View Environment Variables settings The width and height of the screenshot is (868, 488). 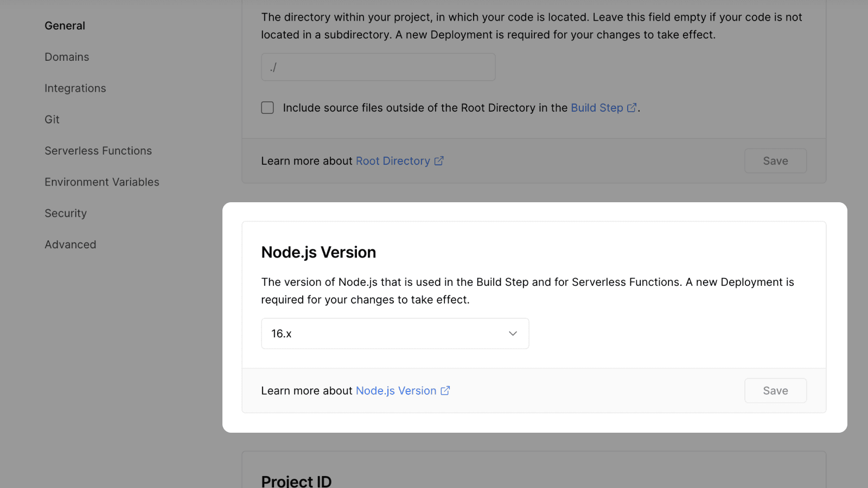click(101, 182)
